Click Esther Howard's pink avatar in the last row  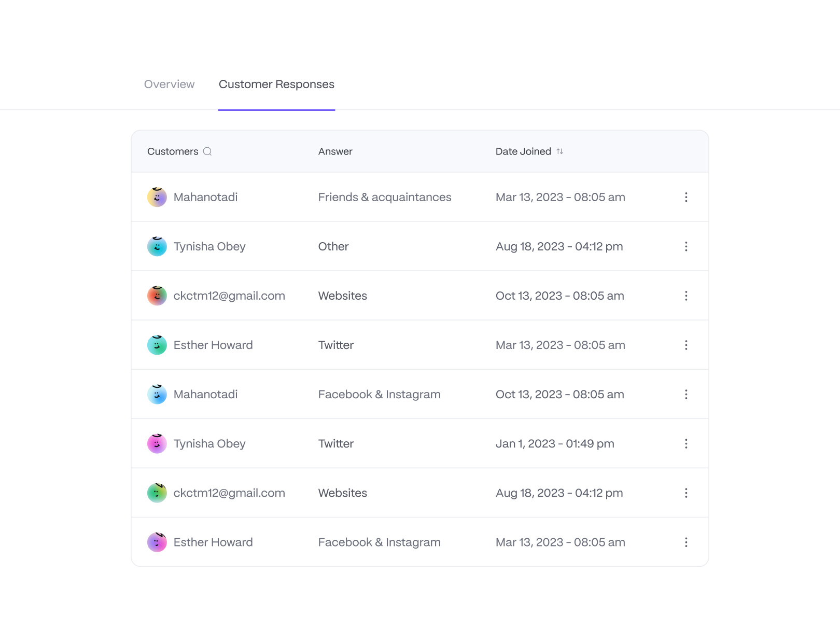pos(157,542)
